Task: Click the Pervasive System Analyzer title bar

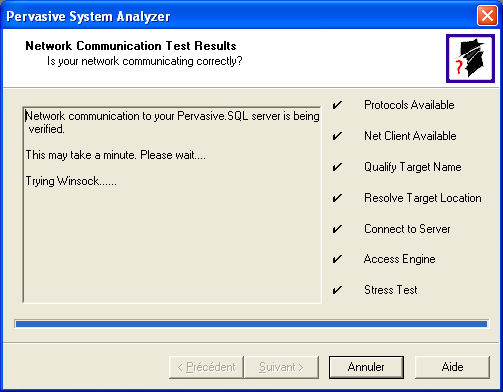Action: point(238,16)
